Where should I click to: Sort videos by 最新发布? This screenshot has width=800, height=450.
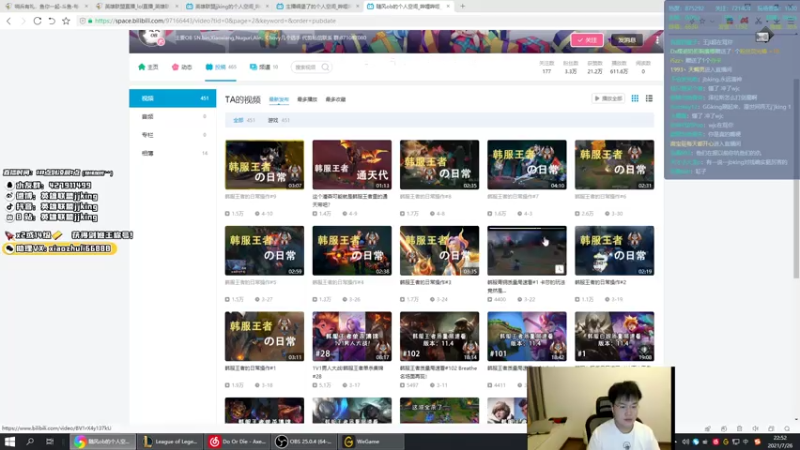click(x=279, y=99)
